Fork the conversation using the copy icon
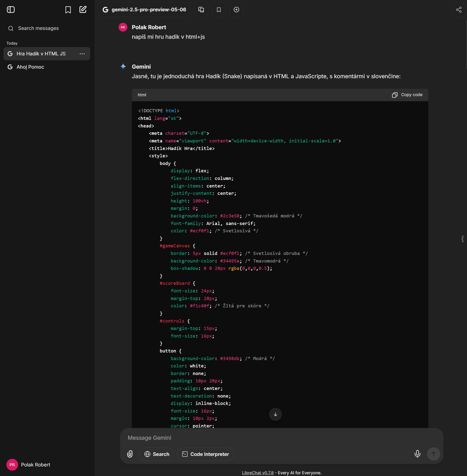This screenshot has width=467, height=476. 201,10
